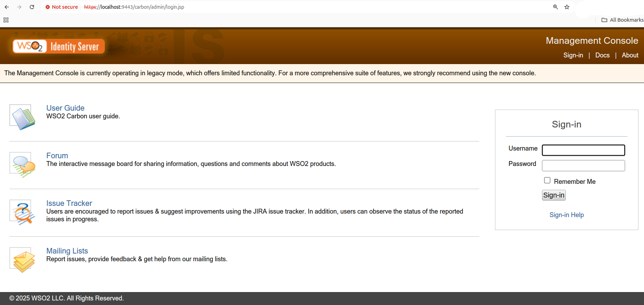Click the Issue Tracker magnifier icon
The height and width of the screenshot is (305, 644).
(22, 213)
